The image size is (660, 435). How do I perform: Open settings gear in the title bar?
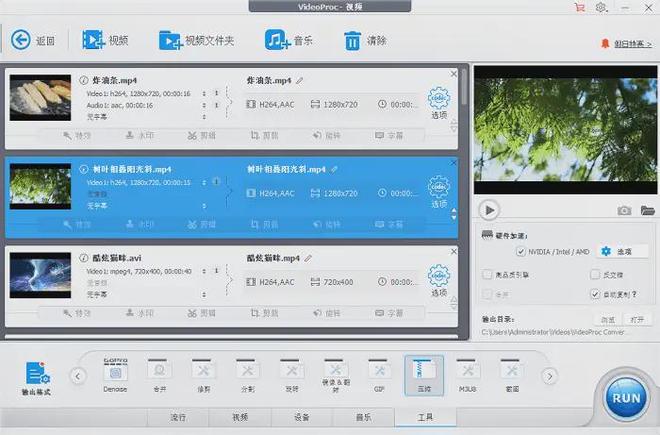tap(601, 7)
